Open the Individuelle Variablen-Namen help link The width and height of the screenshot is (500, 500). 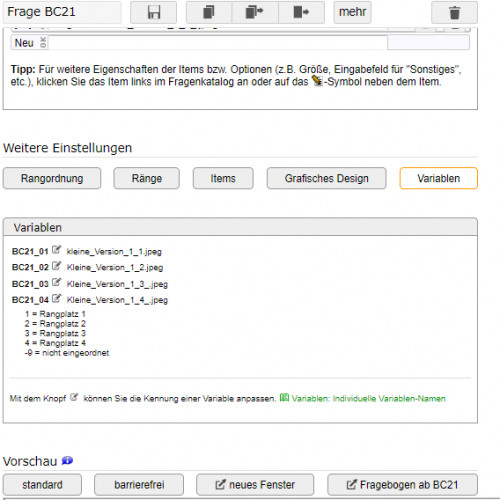pyautogui.click(x=363, y=398)
